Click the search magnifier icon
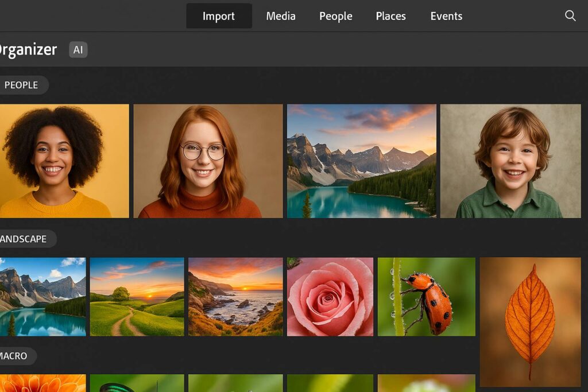588x392 pixels. coord(570,15)
